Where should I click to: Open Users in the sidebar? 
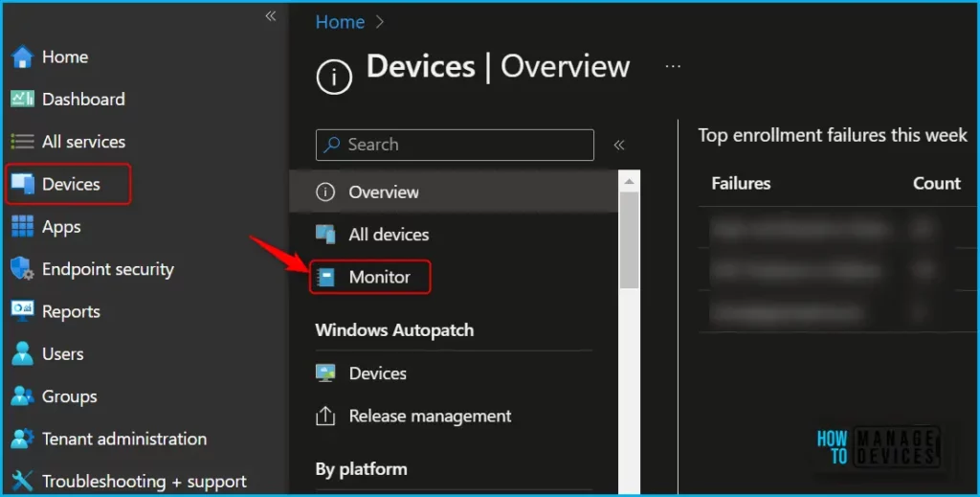pos(62,354)
